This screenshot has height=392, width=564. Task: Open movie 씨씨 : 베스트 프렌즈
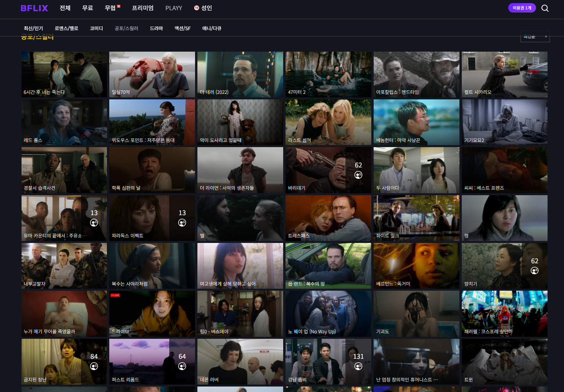[504, 170]
